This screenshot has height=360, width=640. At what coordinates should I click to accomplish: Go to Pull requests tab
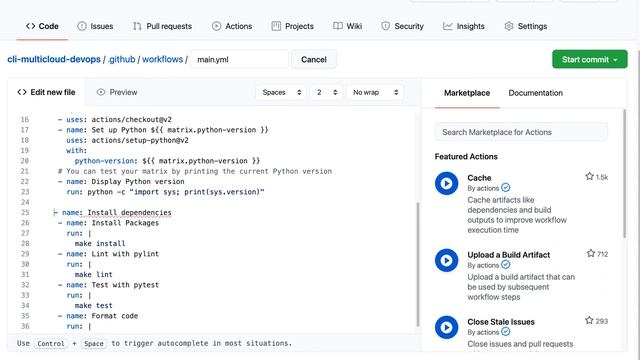(x=162, y=26)
